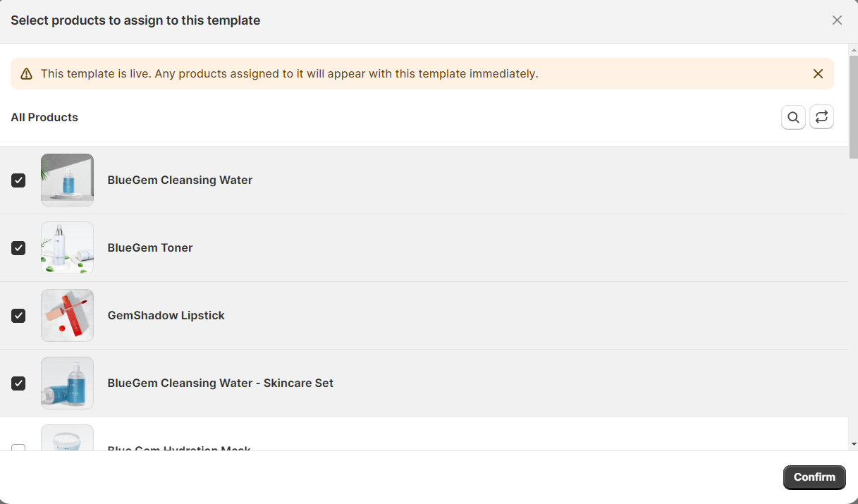Screen dimensions: 858x504
Task: Uncheck BlueGem Cleansing Water Skincare Set
Action: click(x=18, y=383)
